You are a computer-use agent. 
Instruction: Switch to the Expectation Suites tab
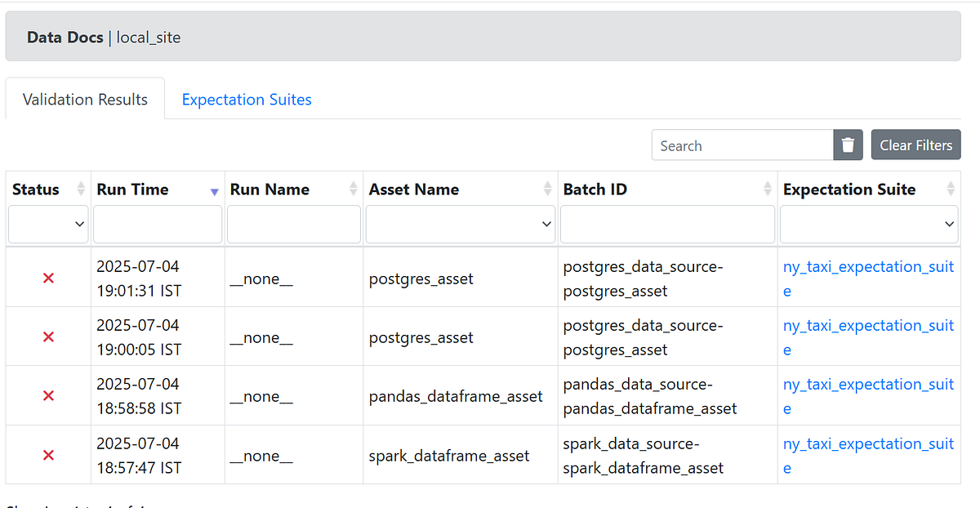tap(246, 99)
